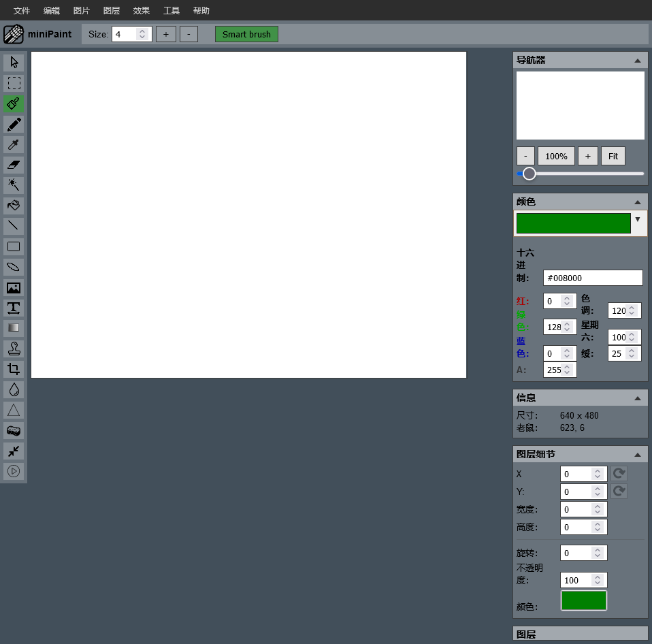Click the navigator zoom slider handle
This screenshot has width=652, height=644.
(x=529, y=174)
